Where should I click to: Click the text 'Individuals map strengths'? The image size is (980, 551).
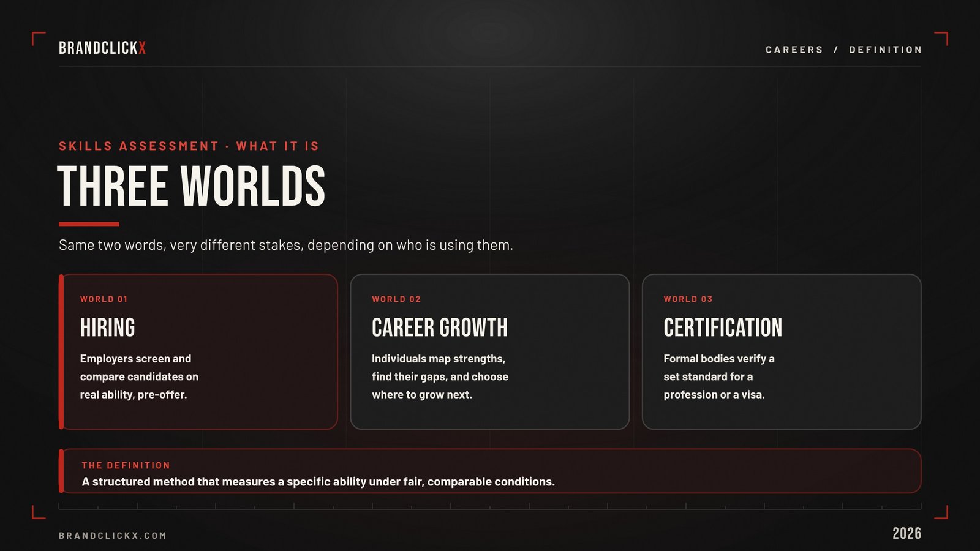pyautogui.click(x=440, y=377)
